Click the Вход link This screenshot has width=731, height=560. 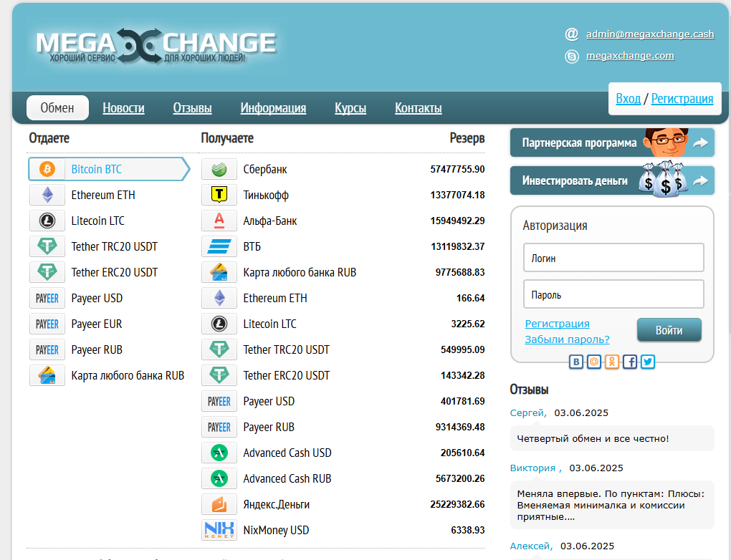(x=628, y=99)
